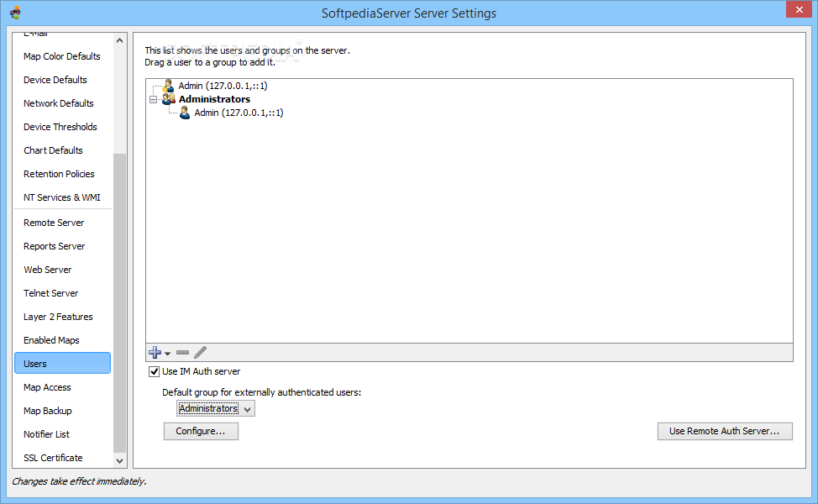Close the Server Settings window
The image size is (818, 504).
pyautogui.click(x=799, y=10)
